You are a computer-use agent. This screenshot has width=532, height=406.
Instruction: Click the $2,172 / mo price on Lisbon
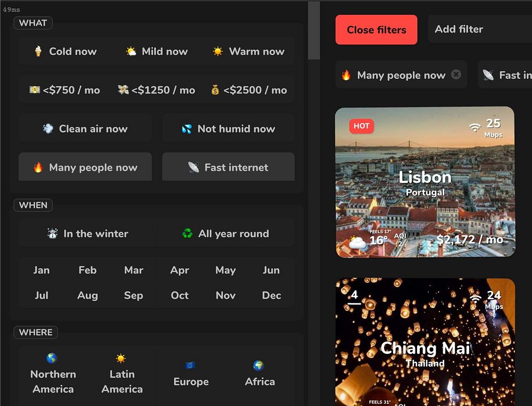(470, 239)
